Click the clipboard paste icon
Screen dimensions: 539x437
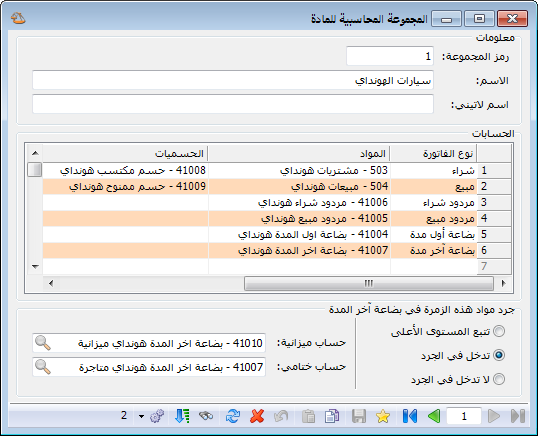click(x=308, y=416)
